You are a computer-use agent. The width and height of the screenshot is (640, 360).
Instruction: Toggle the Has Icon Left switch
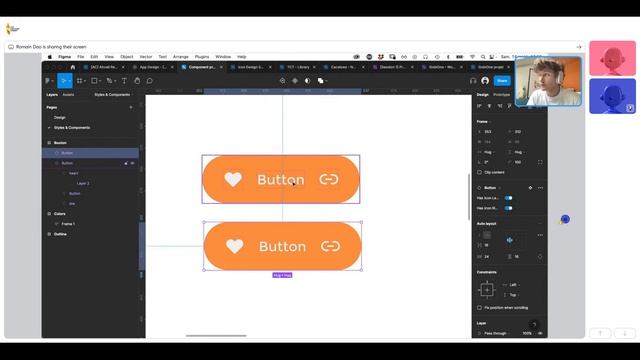[x=508, y=198]
